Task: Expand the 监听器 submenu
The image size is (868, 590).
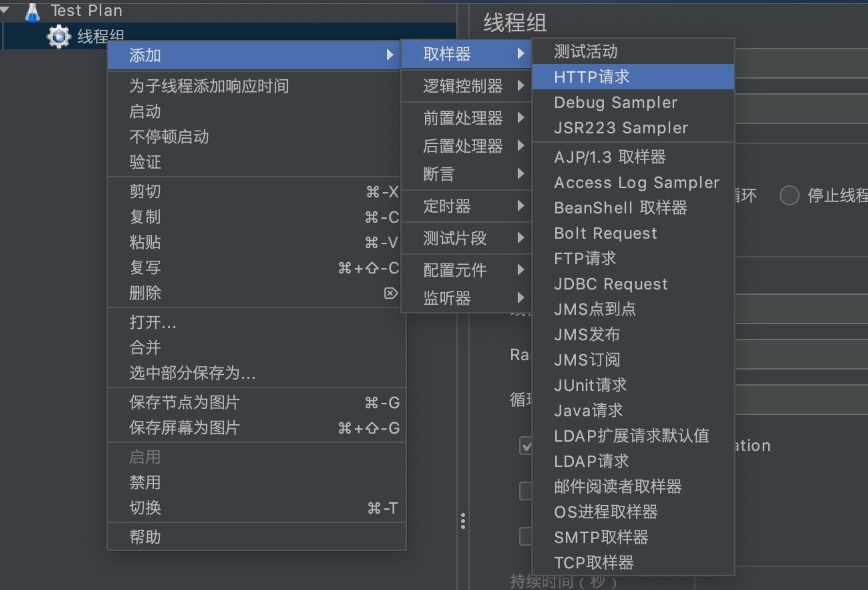Action: point(466,298)
